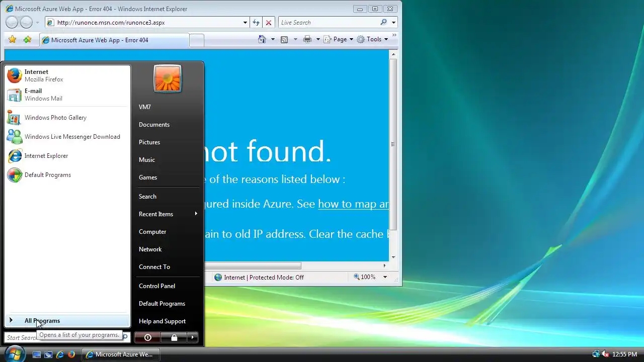The image size is (644, 362).
Task: Open the Firefox quick launch icon
Action: pos(71,354)
